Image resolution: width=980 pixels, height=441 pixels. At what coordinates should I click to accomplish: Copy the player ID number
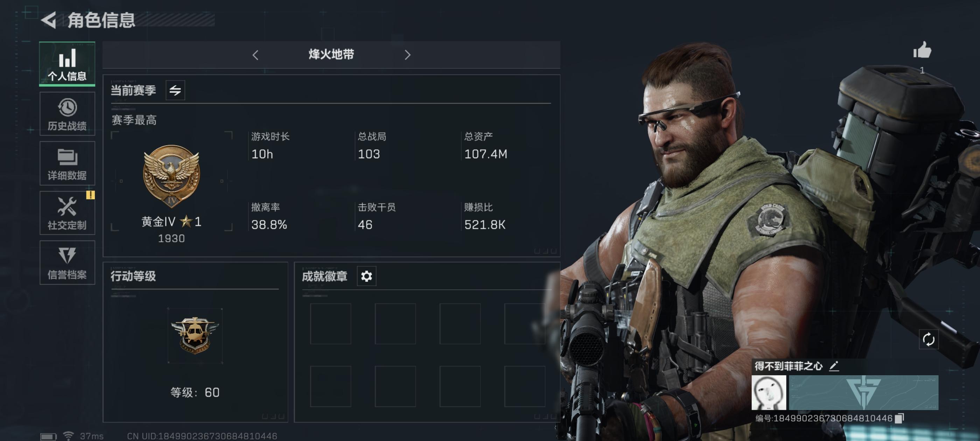(899, 418)
